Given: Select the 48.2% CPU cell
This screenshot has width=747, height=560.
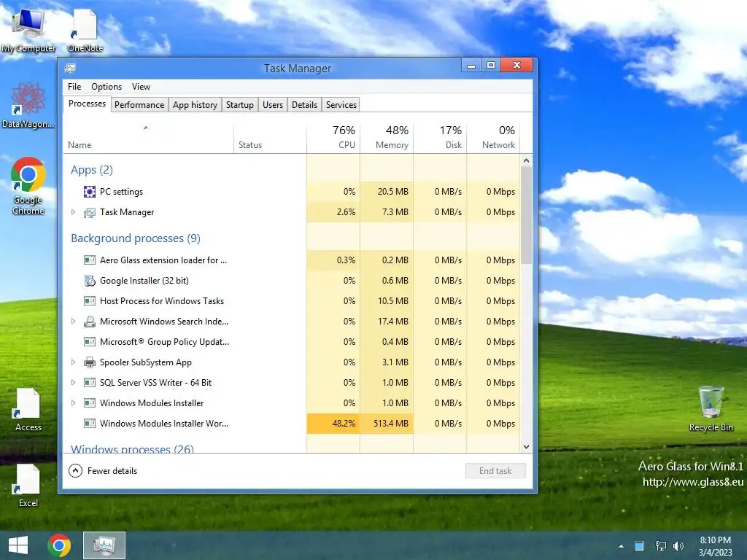Looking at the screenshot, I should pyautogui.click(x=333, y=424).
